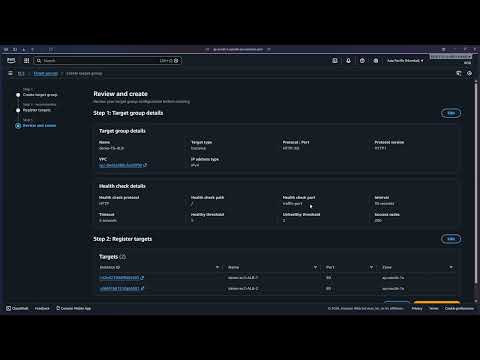480x360 pixels.
Task: Expand the Asia Pacific (Mumbai) region dropdown
Action: (x=405, y=60)
